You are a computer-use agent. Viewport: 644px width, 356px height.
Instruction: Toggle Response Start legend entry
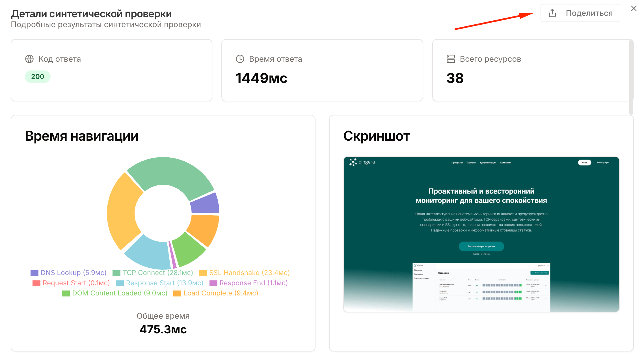160,283
